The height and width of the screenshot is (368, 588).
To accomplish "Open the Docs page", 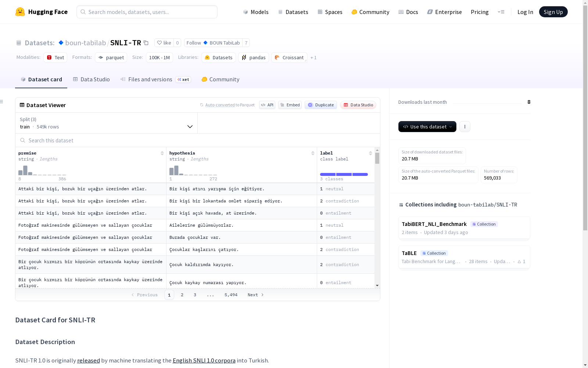I will point(408,12).
